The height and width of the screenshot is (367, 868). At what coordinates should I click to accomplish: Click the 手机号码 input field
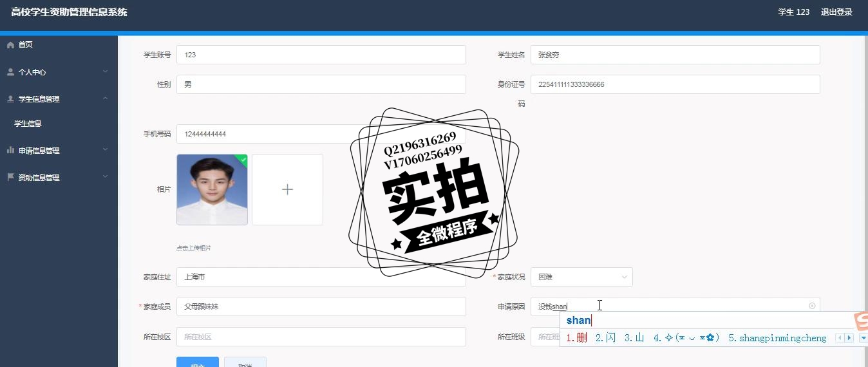coord(321,134)
